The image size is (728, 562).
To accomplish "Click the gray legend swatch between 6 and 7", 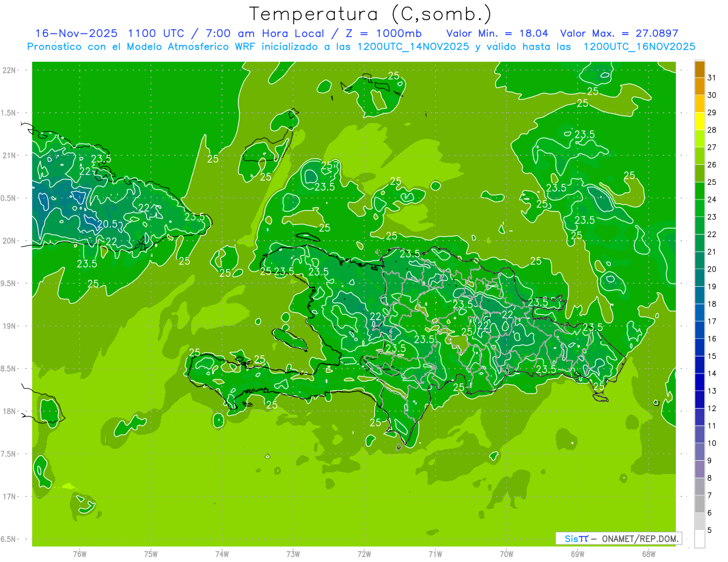I will click(699, 504).
